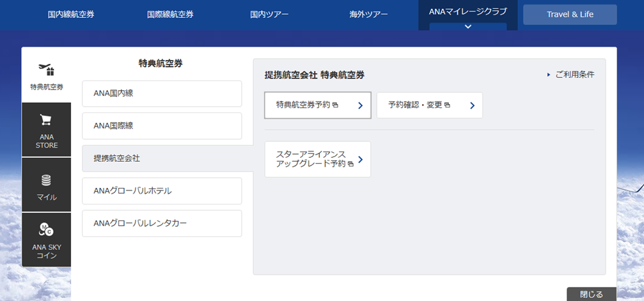Open the 国内線航空券 menu
Viewport: 644px width, 301px height.
coord(70,14)
